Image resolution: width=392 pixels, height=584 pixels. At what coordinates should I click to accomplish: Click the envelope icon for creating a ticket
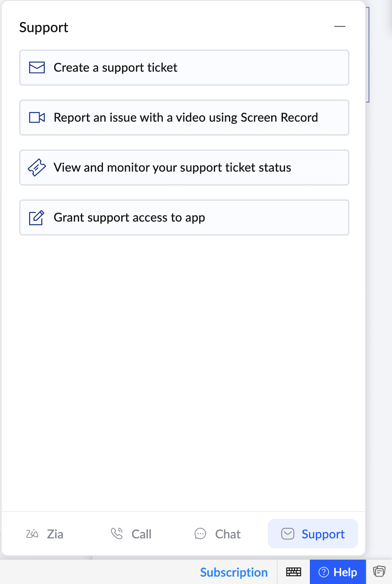coord(37,68)
